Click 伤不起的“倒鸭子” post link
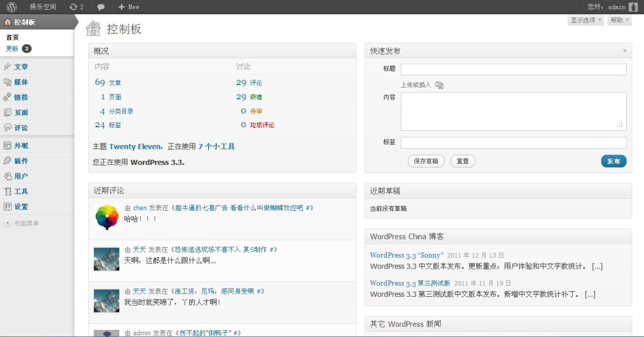Image resolution: width=644 pixels, height=337 pixels. pos(206,333)
